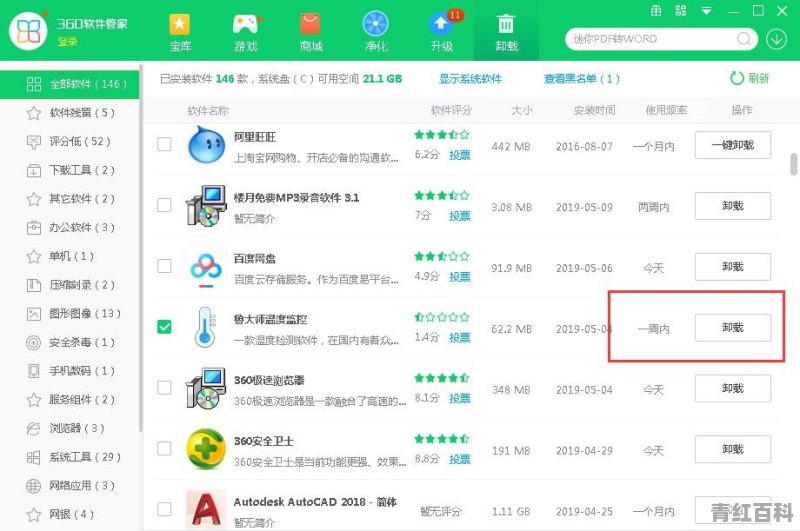The image size is (800, 531).
Task: Click 卸载 for 楼月免费MP3录音软件
Action: tap(733, 206)
